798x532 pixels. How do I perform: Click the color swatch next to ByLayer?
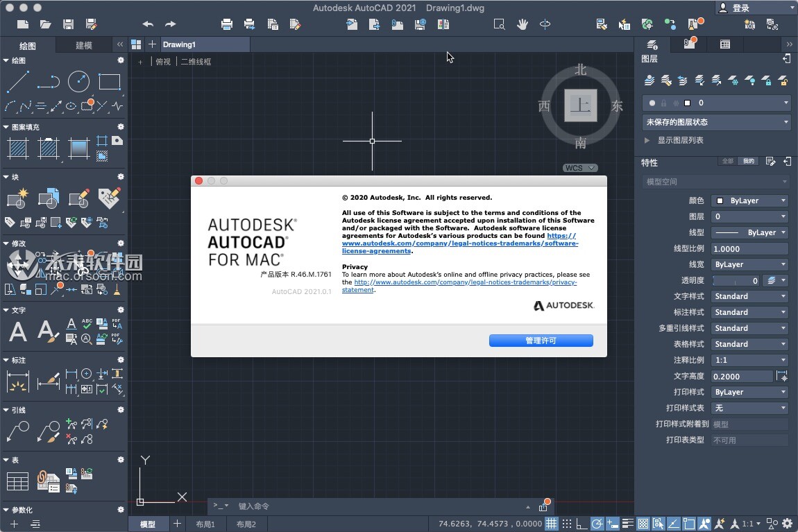pyautogui.click(x=720, y=201)
